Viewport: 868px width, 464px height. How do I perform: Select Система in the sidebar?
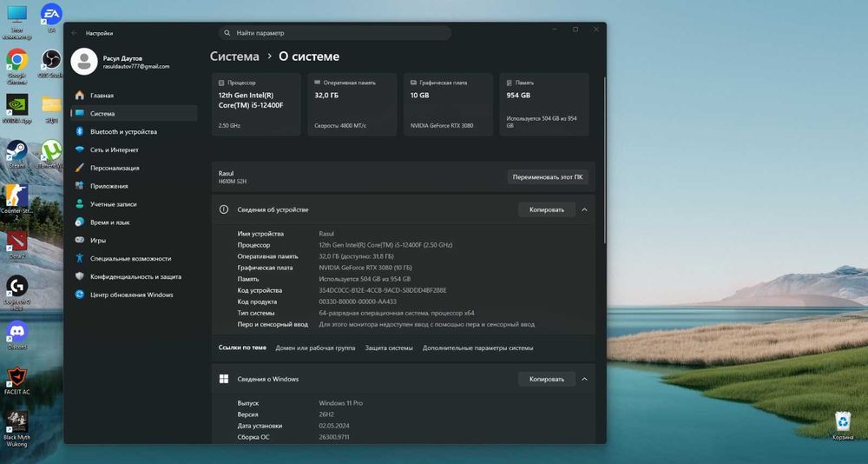[x=134, y=113]
